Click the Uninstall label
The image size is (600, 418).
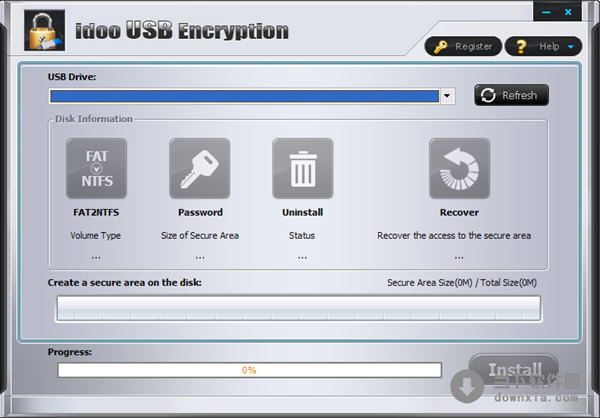(302, 212)
